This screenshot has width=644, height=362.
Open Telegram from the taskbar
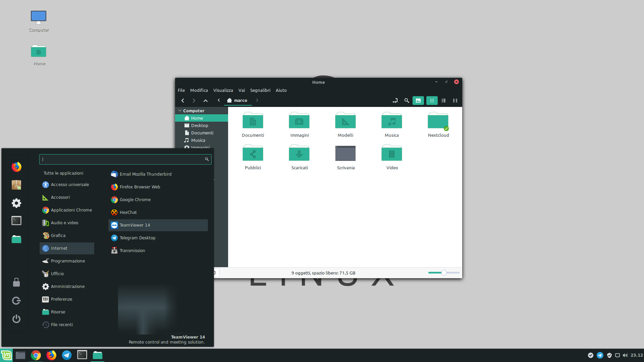67,355
